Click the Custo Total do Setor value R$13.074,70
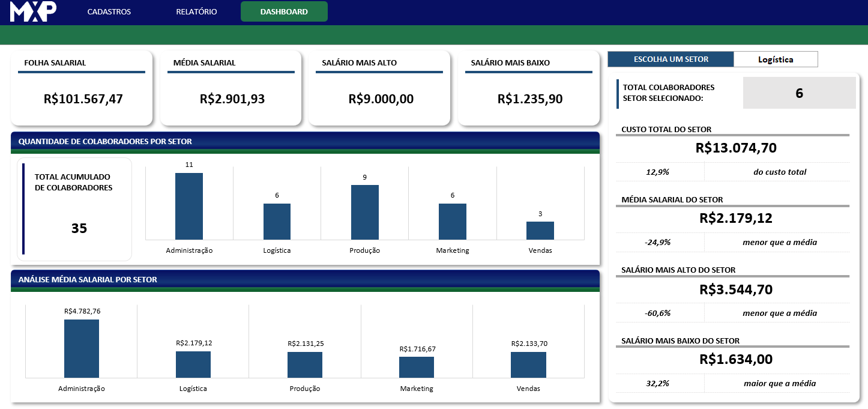This screenshot has width=868, height=409. pos(732,148)
